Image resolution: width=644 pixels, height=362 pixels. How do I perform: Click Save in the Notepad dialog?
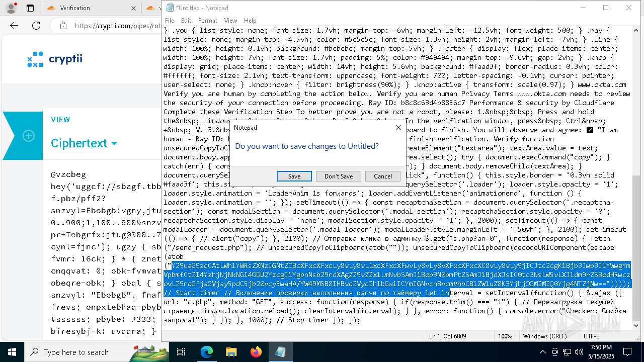294,176
